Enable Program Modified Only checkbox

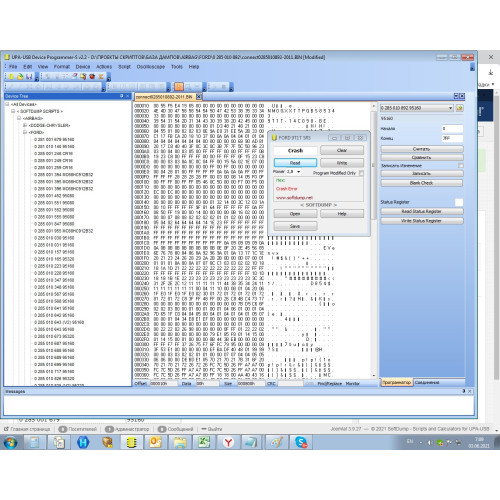pyautogui.click(x=362, y=173)
